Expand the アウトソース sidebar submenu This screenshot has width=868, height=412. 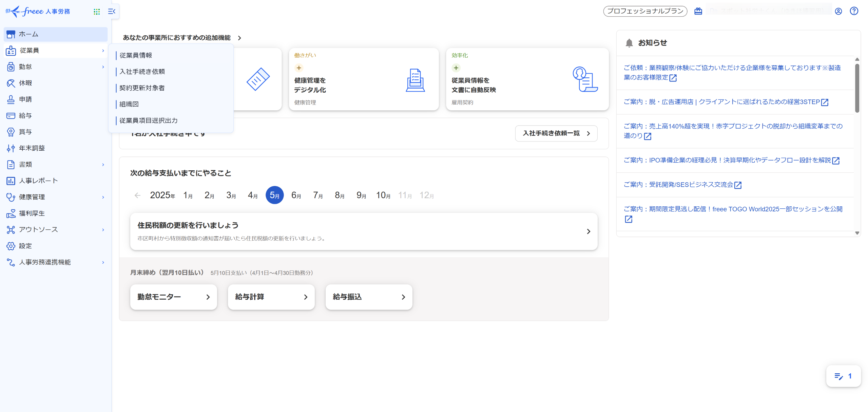coord(103,230)
